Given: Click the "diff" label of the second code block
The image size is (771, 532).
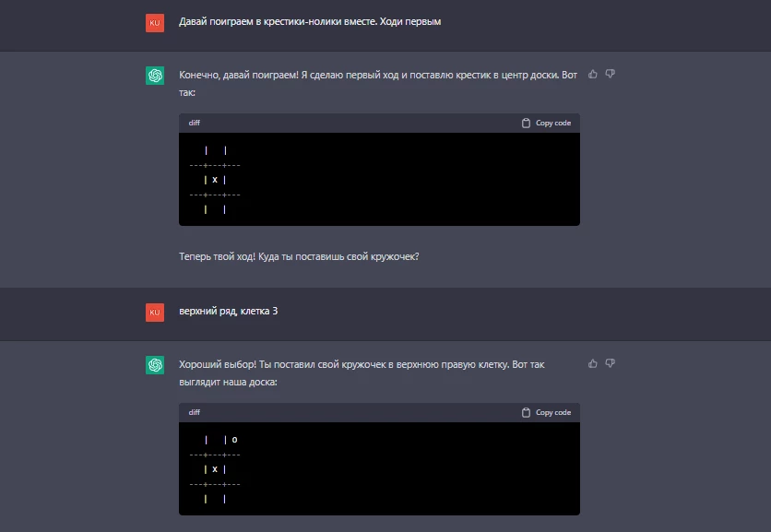Looking at the screenshot, I should coord(195,412).
